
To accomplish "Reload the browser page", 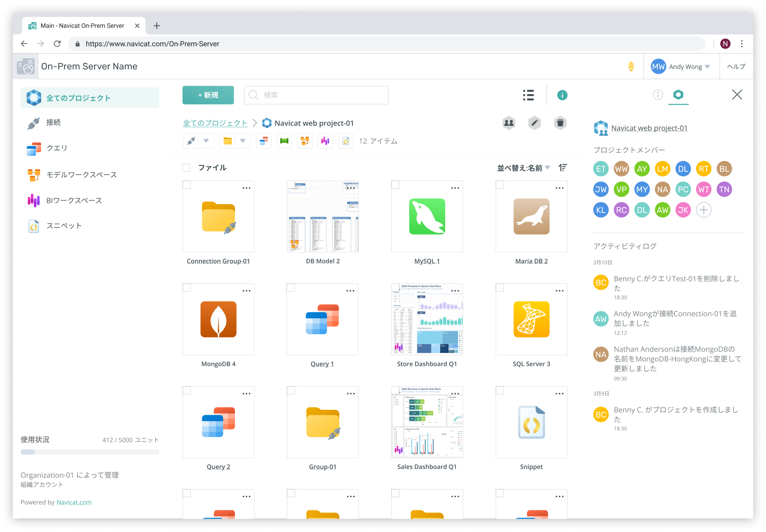I will (x=57, y=44).
